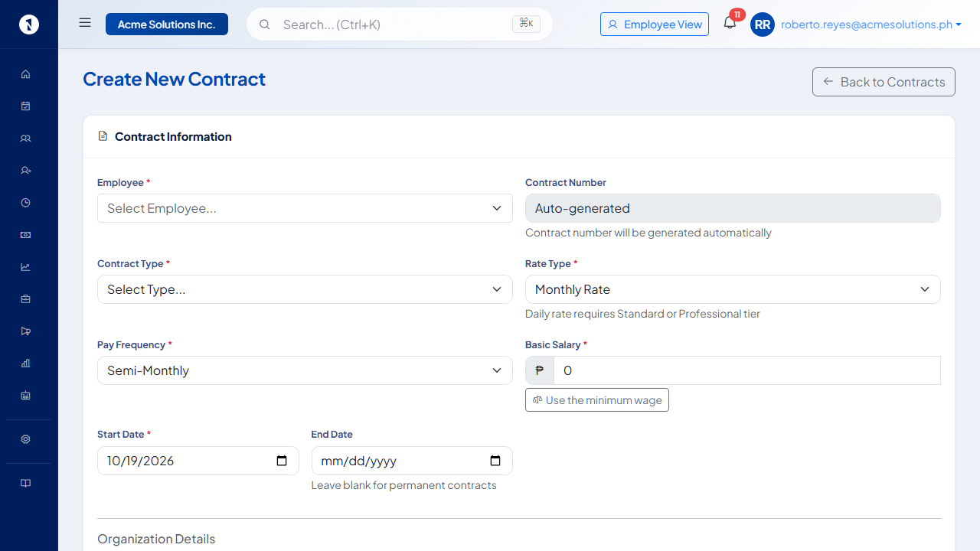Open the notifications bell
Image resolution: width=980 pixels, height=551 pixels.
pos(730,23)
